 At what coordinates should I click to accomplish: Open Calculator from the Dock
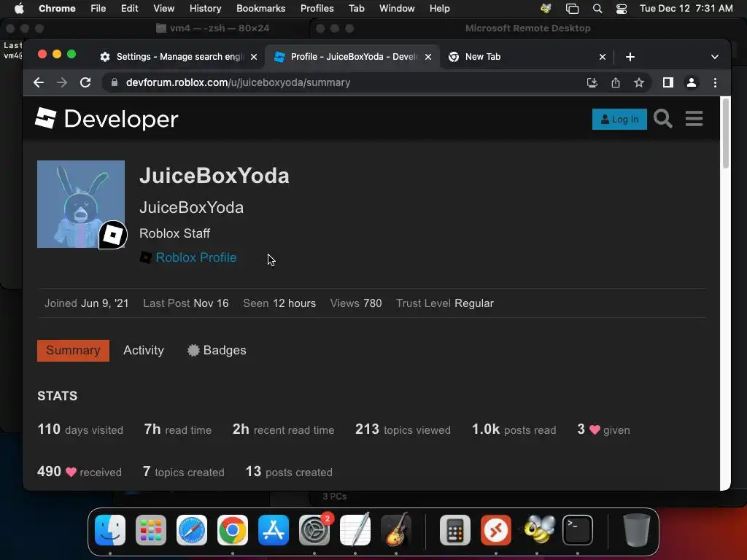(455, 530)
